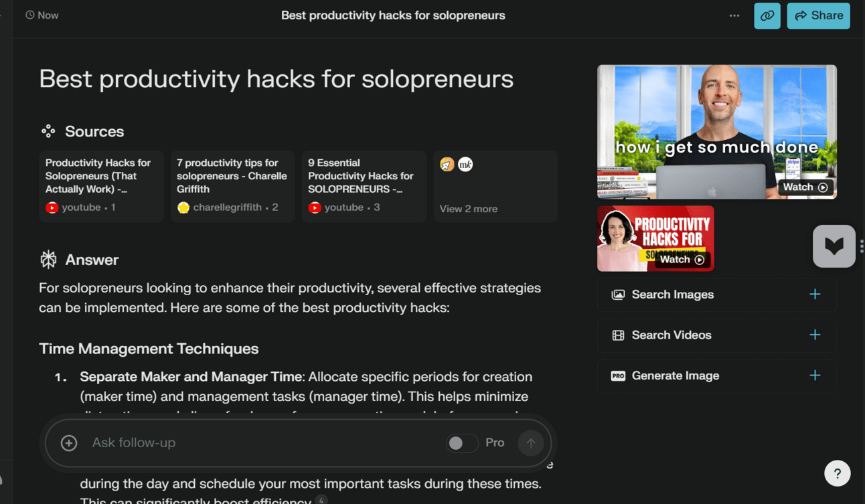Click the clock icon beside Now
Viewport: 865px width, 504px height.
[30, 15]
